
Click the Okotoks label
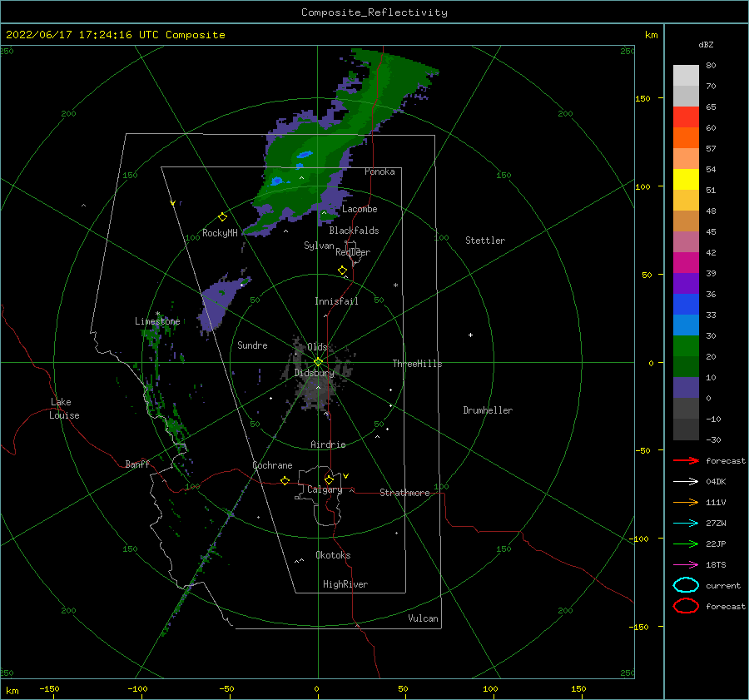(x=333, y=555)
